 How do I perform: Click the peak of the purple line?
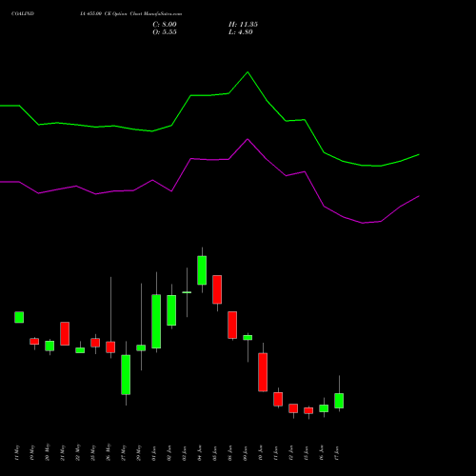point(248,139)
